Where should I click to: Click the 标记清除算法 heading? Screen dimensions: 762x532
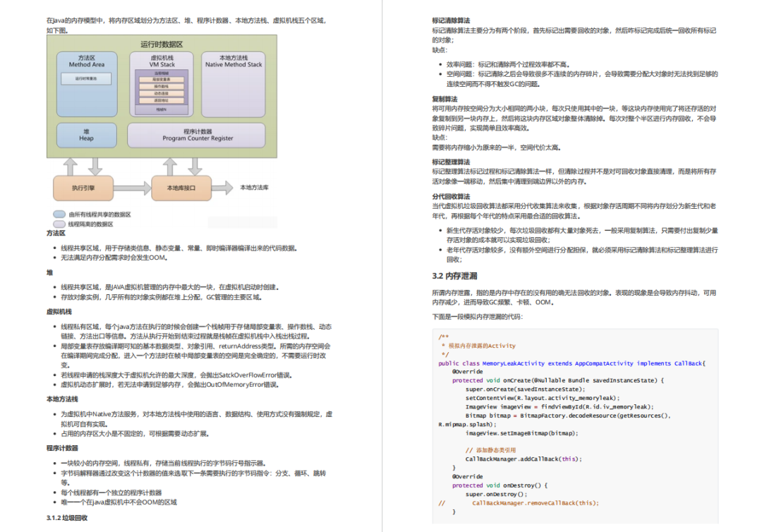tap(451, 20)
